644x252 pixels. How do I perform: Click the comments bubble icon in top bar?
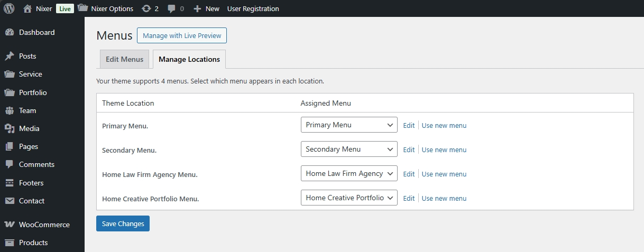click(172, 8)
